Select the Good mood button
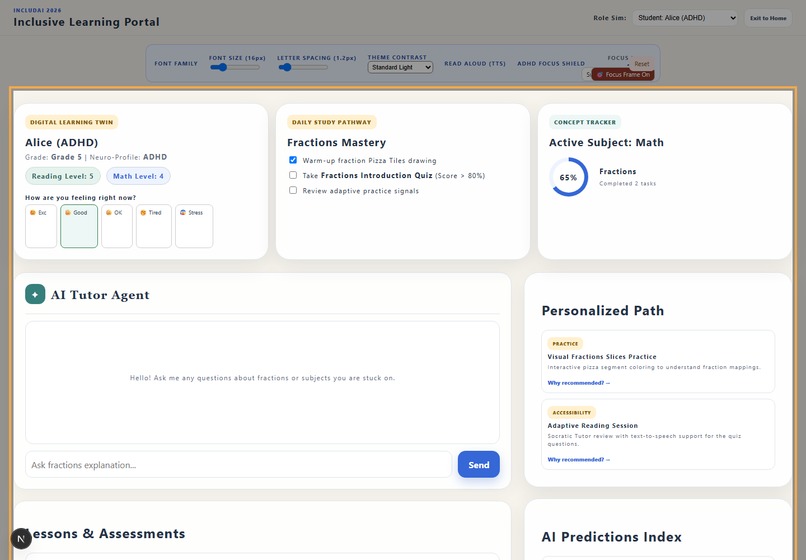 (x=79, y=226)
